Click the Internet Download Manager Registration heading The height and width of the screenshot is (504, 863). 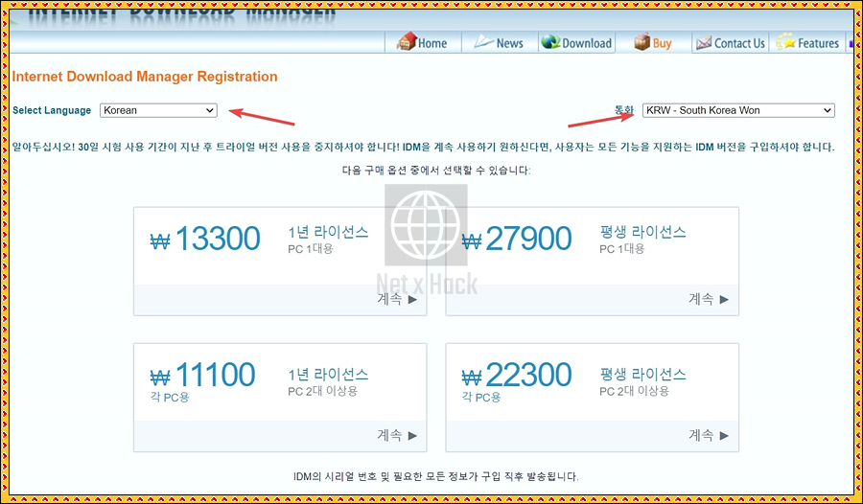[145, 77]
